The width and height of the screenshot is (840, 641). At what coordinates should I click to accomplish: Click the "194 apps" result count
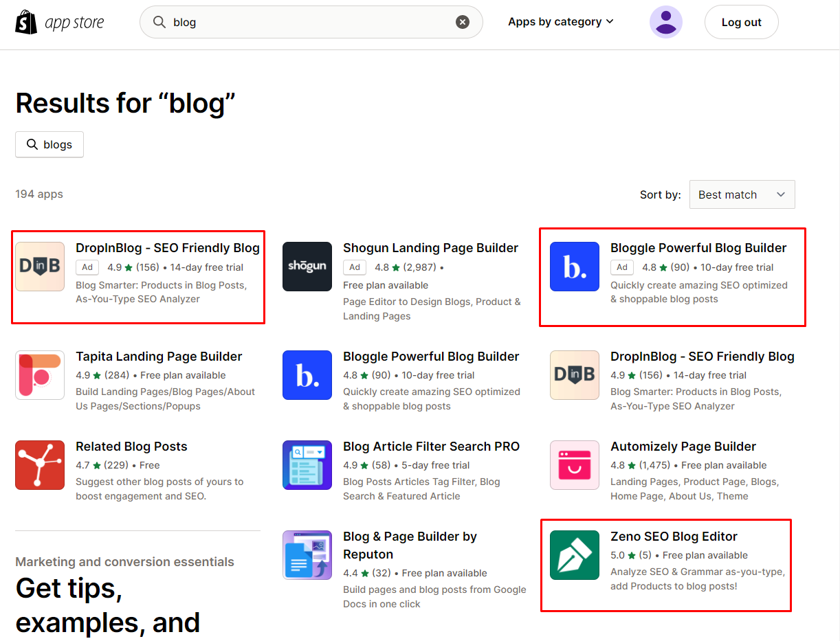(x=39, y=194)
